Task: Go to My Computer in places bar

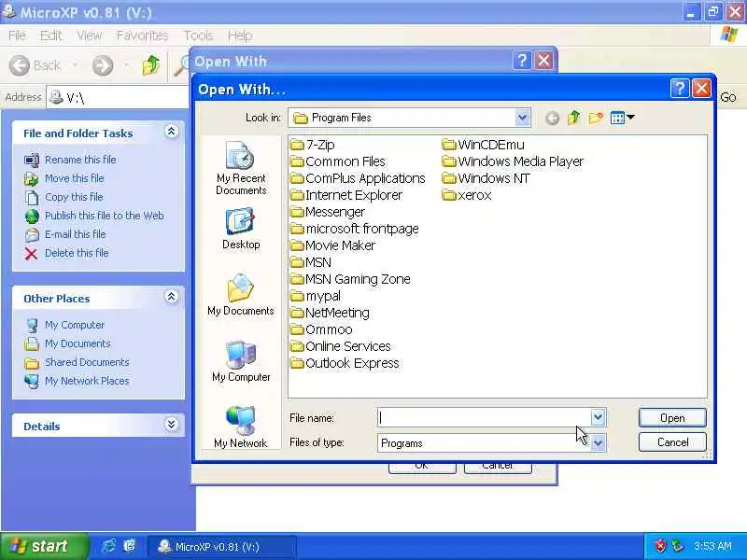Action: [241, 361]
